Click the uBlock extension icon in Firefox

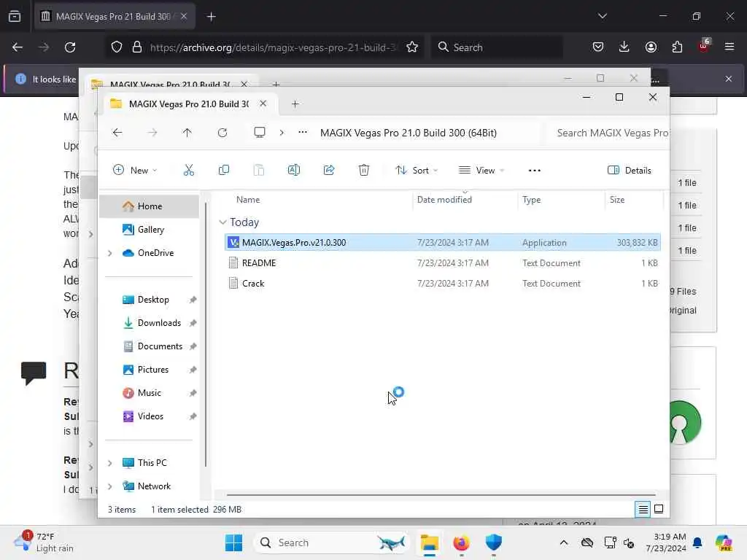coord(704,46)
